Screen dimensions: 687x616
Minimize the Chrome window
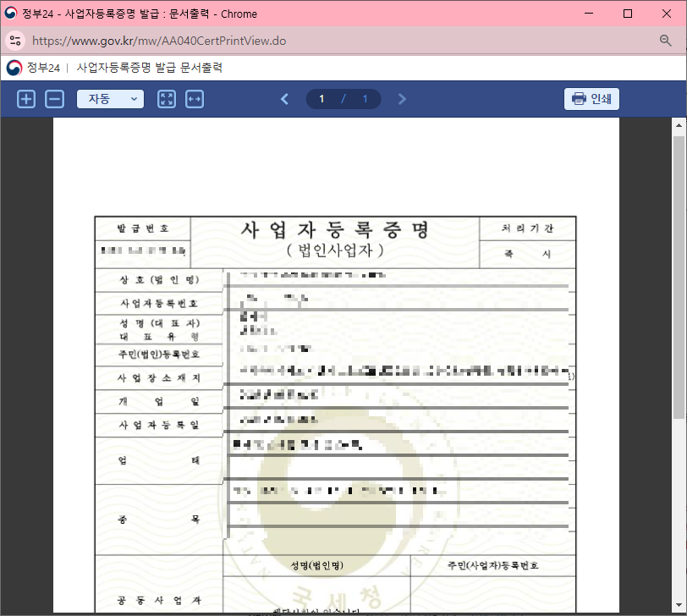coord(589,14)
